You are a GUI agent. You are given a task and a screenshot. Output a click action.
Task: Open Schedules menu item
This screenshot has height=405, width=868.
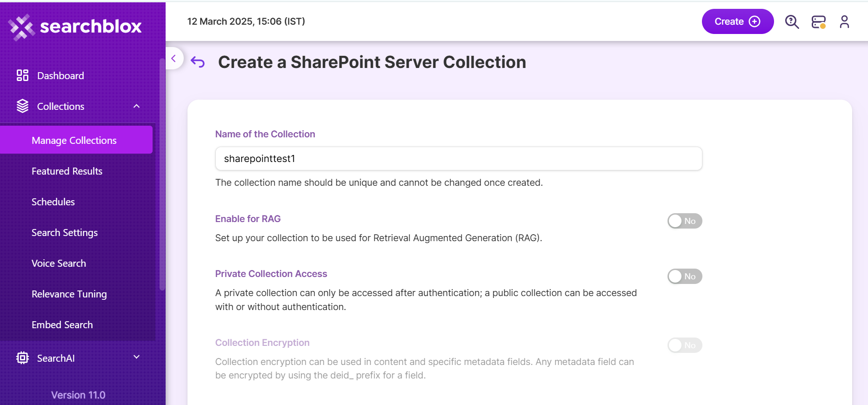53,202
